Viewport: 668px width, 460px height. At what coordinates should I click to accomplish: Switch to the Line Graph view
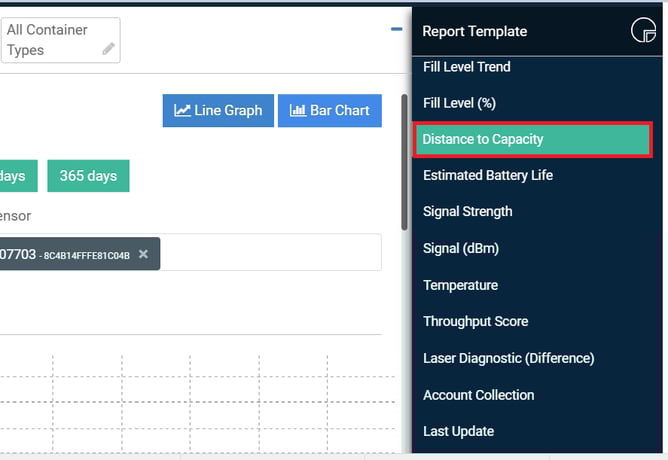click(218, 110)
